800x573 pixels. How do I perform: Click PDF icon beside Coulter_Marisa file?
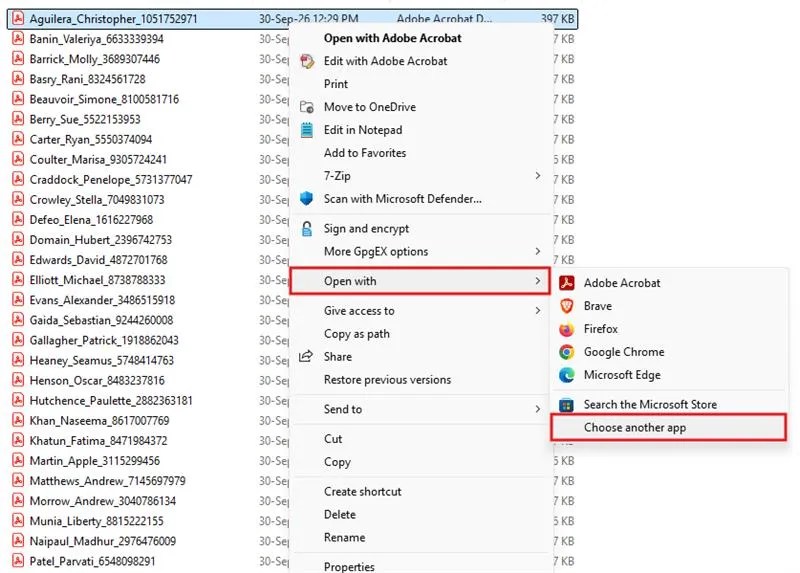click(x=18, y=159)
